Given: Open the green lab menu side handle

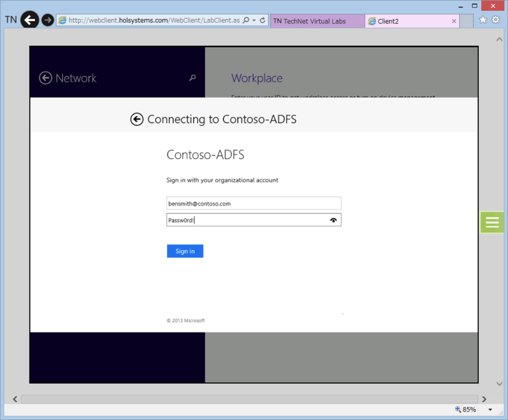Looking at the screenshot, I should pos(492,222).
